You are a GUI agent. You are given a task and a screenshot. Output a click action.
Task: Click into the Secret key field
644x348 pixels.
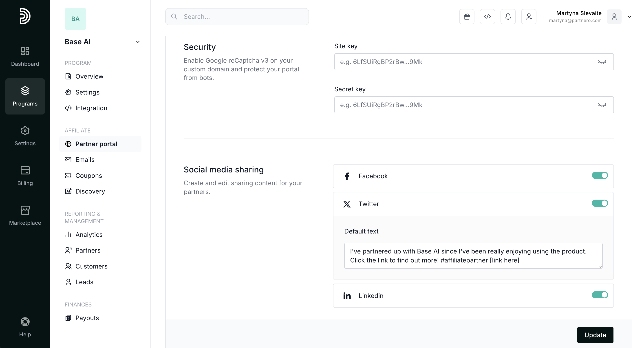tap(465, 105)
